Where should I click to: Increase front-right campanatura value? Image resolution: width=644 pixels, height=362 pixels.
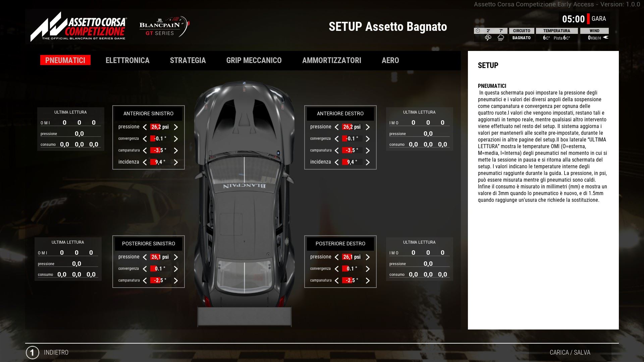click(368, 150)
